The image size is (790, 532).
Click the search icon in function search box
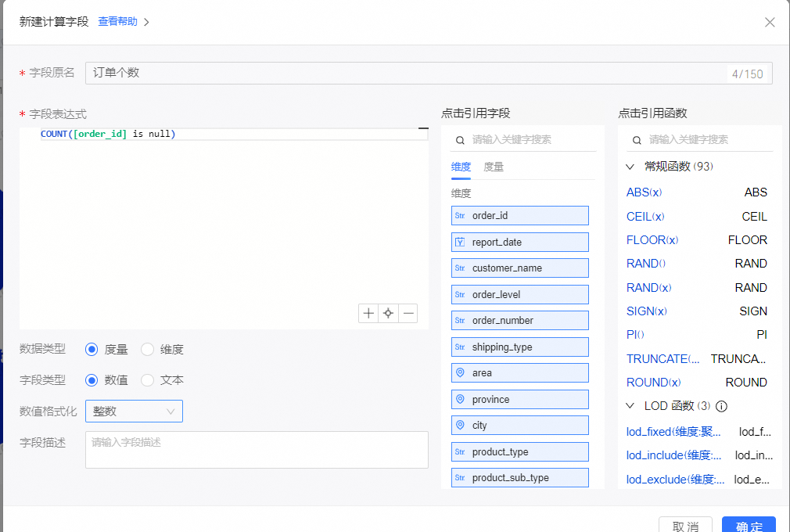(637, 139)
